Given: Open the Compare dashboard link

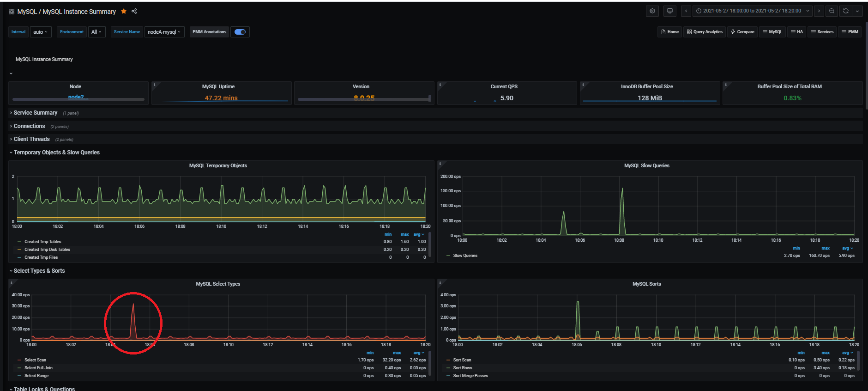Looking at the screenshot, I should pyautogui.click(x=742, y=32).
